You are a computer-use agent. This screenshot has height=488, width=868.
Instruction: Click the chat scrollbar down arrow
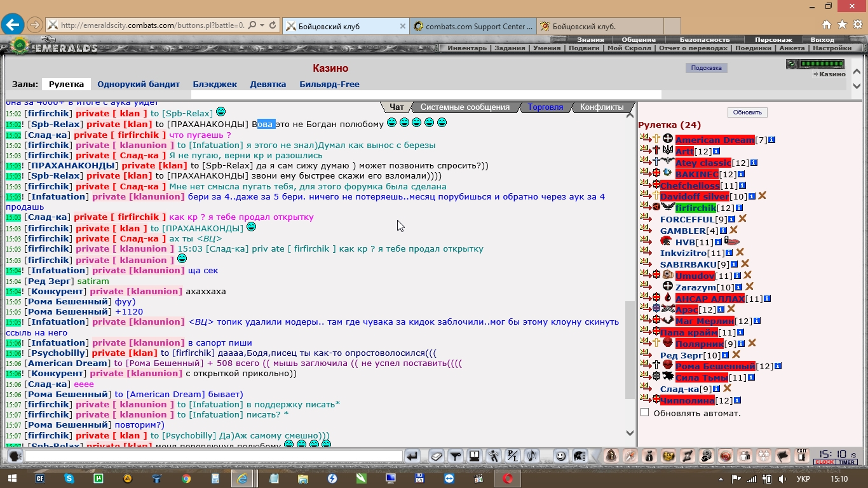tap(630, 433)
